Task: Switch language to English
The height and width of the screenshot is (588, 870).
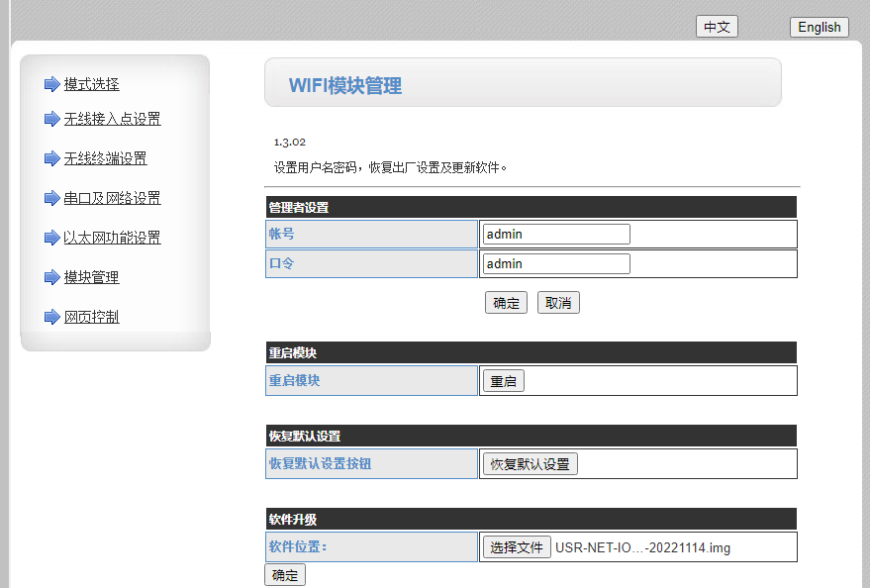Action: pos(819,27)
